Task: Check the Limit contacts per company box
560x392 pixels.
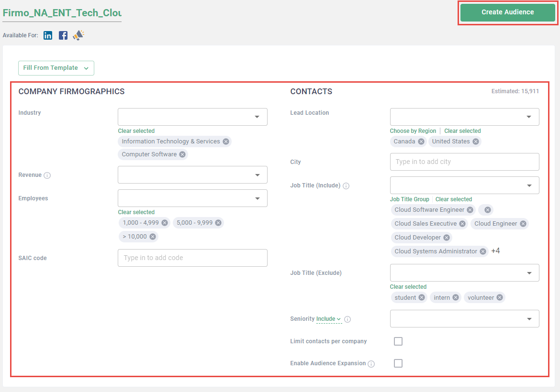Action: point(398,341)
